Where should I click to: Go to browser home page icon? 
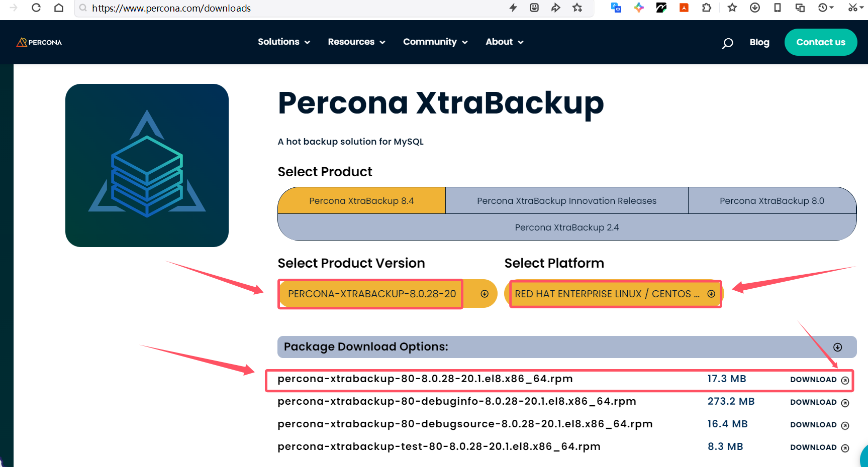point(59,8)
